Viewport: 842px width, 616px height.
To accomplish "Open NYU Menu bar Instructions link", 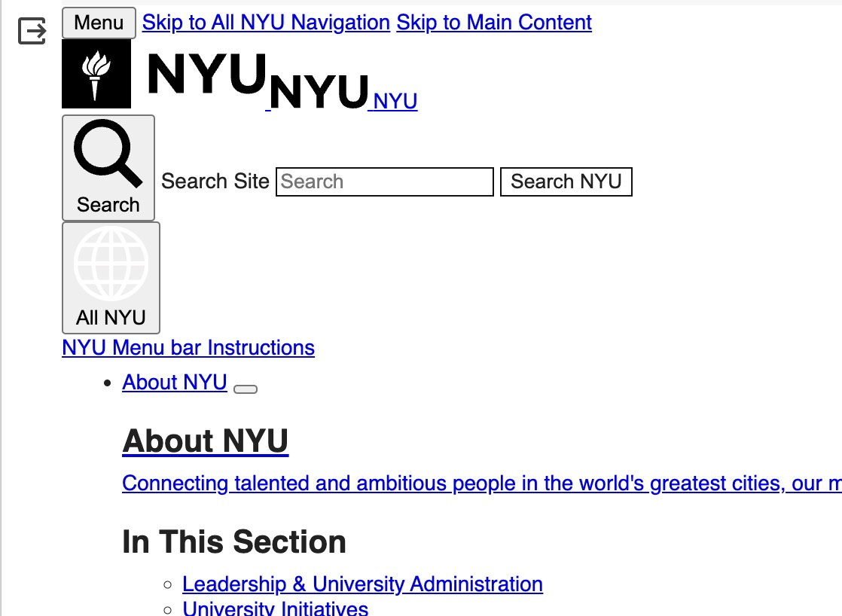I will 188,348.
